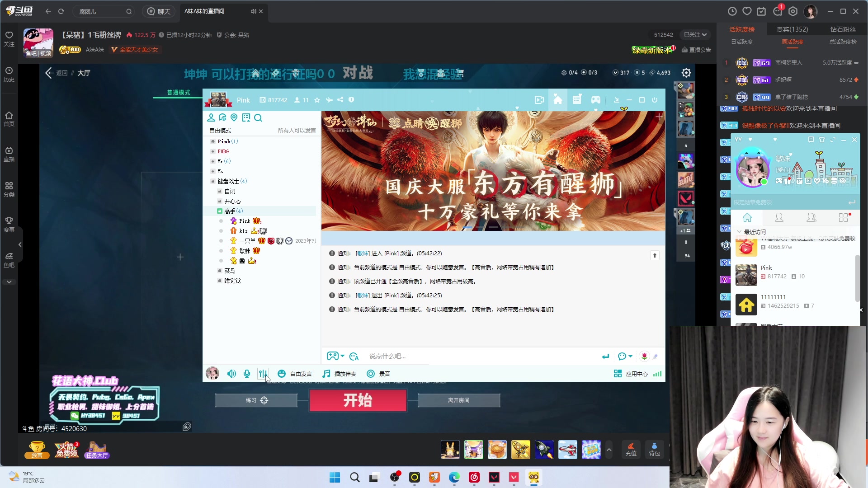The height and width of the screenshot is (488, 868).
Task: Open the audio mixer settings icon
Action: (263, 374)
